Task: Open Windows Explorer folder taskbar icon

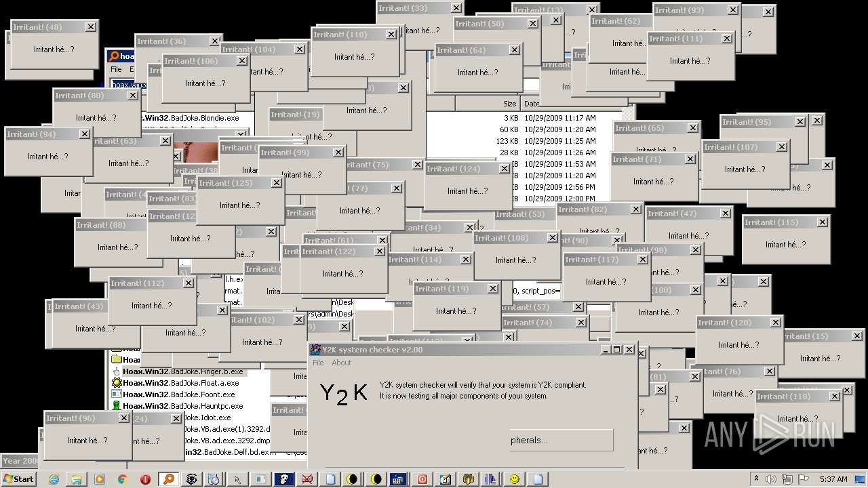Action: [x=77, y=479]
